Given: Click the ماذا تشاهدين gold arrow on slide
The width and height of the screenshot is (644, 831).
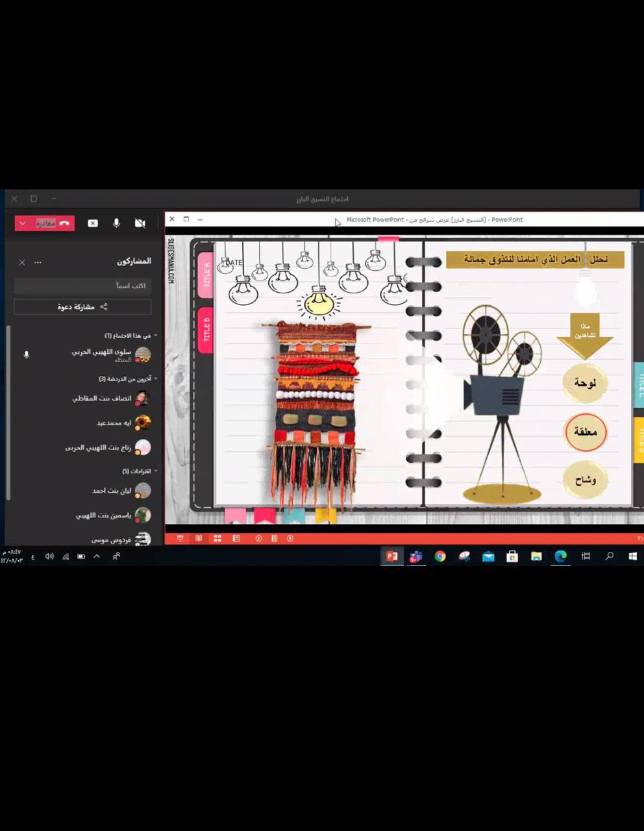Looking at the screenshot, I should tap(585, 336).
